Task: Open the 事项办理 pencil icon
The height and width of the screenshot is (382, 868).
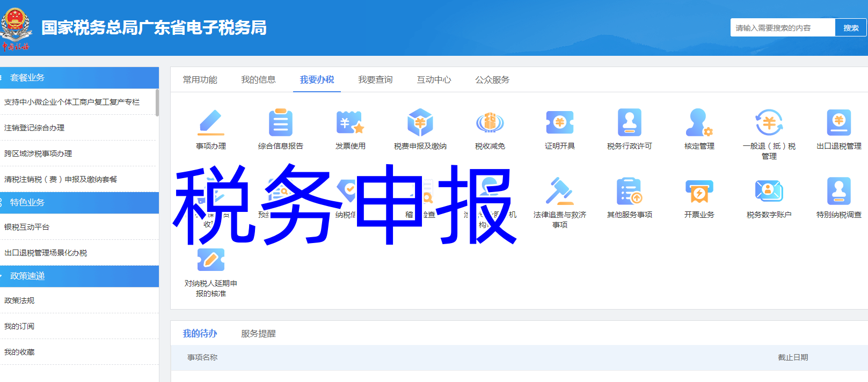Action: (x=211, y=123)
